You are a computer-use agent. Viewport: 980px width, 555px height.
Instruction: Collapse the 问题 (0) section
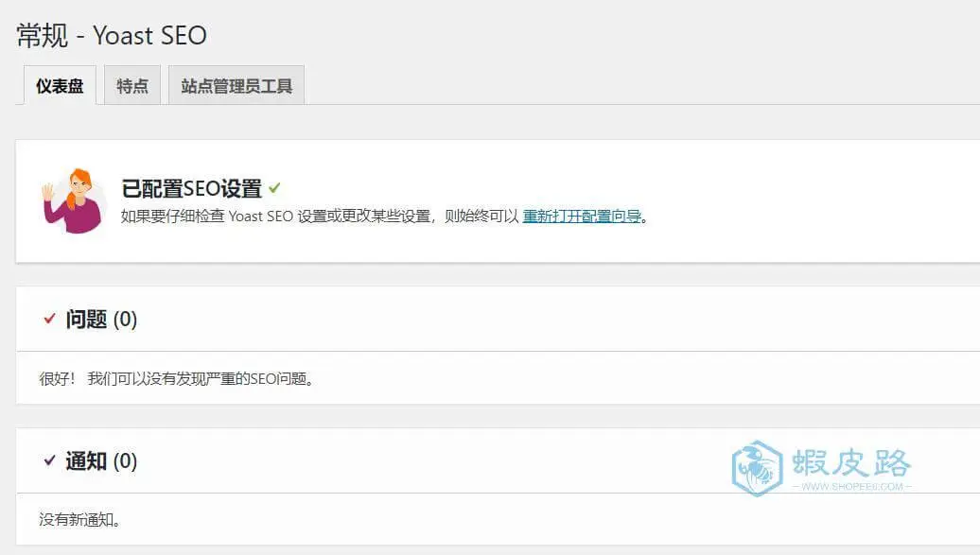(x=100, y=320)
